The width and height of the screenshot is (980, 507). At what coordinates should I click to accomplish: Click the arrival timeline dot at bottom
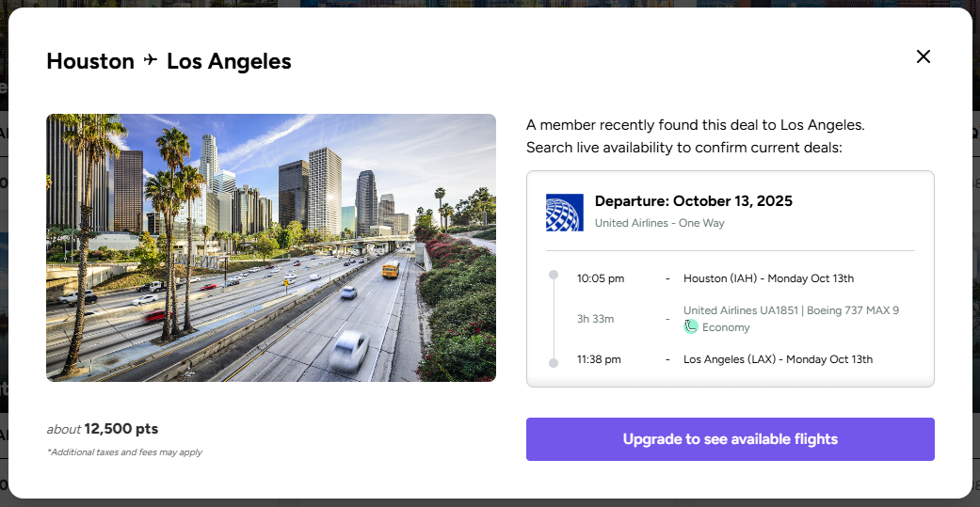(554, 362)
